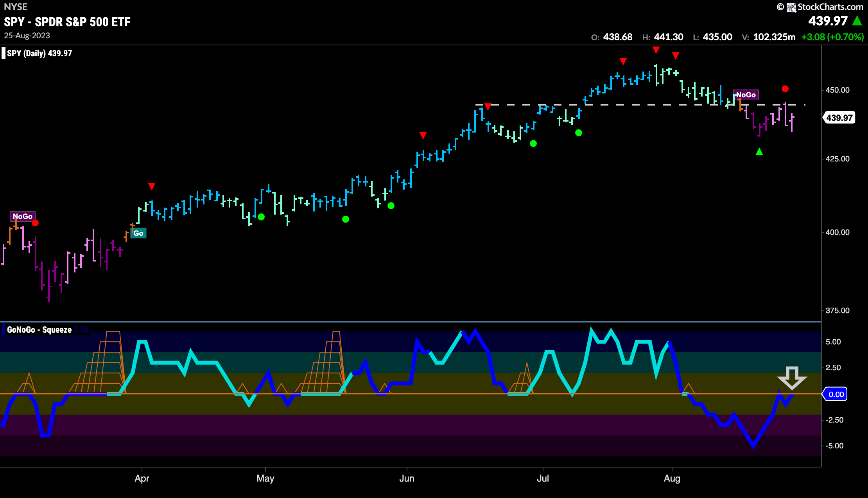The height and width of the screenshot is (498, 868).
Task: Click the last price 439.97 in header
Action: click(x=828, y=21)
